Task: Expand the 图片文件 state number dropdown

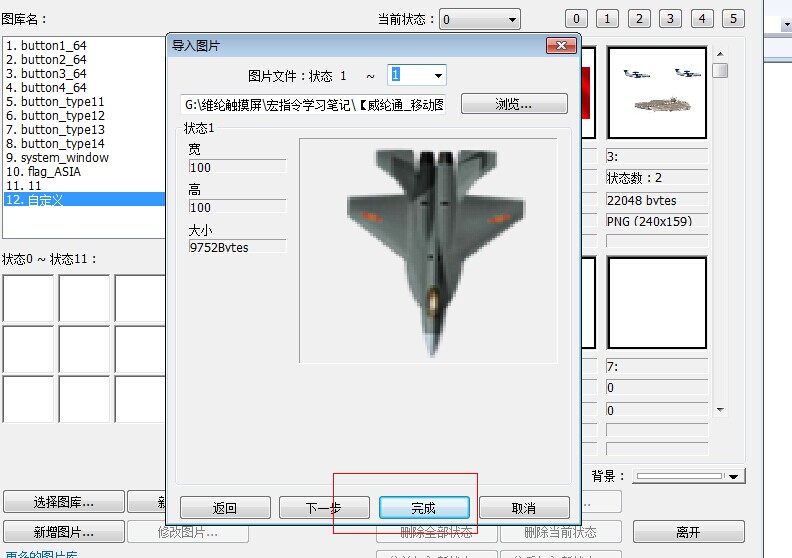Action: tap(438, 76)
